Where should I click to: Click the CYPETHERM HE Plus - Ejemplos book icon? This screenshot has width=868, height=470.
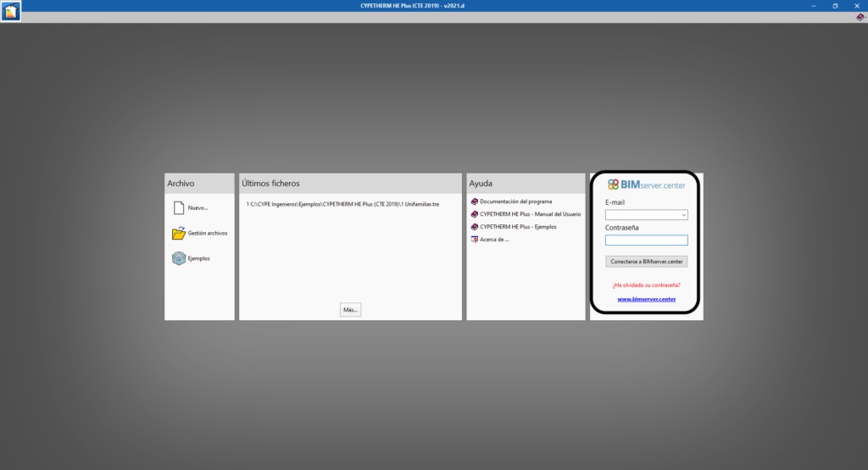pos(475,227)
